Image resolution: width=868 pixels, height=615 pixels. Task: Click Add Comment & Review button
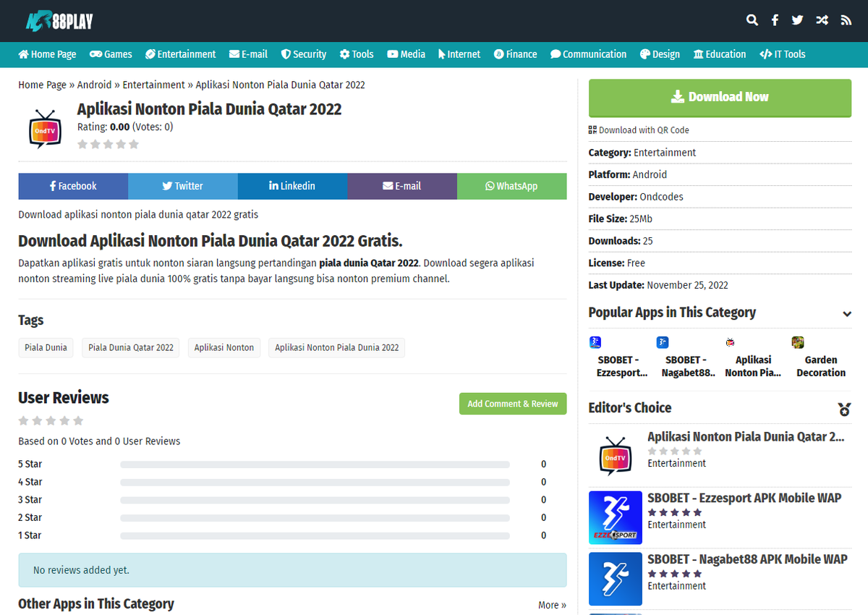(513, 404)
